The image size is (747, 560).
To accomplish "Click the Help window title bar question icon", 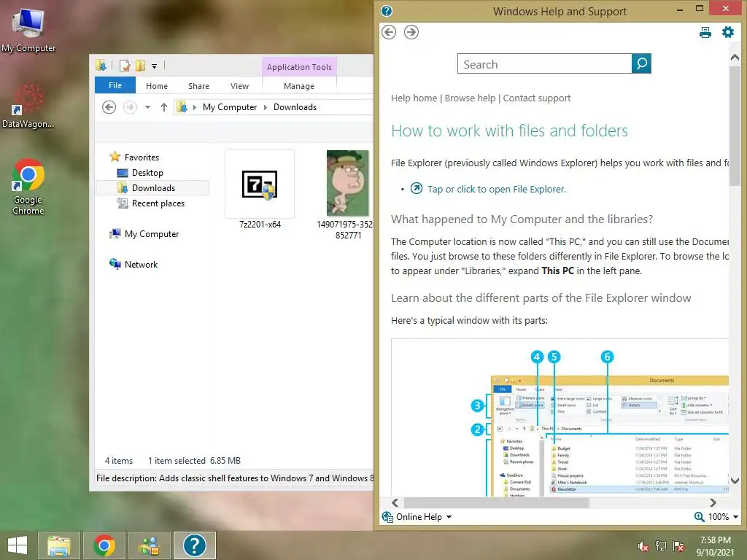I will [387, 11].
